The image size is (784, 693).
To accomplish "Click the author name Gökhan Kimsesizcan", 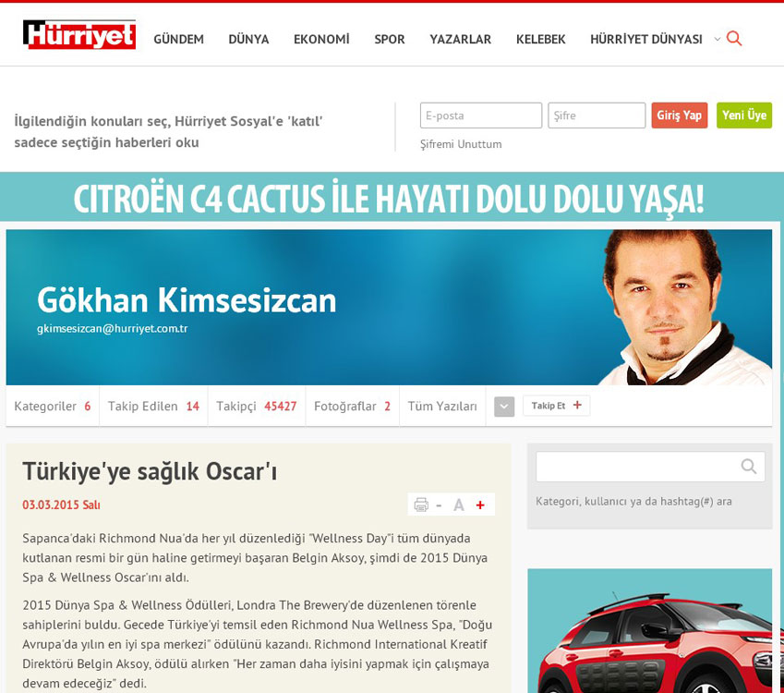I will 187,300.
